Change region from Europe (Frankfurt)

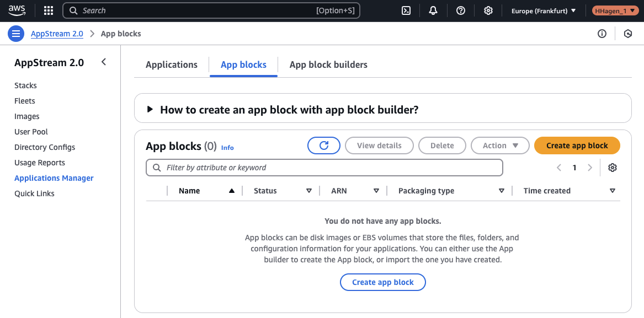click(542, 10)
